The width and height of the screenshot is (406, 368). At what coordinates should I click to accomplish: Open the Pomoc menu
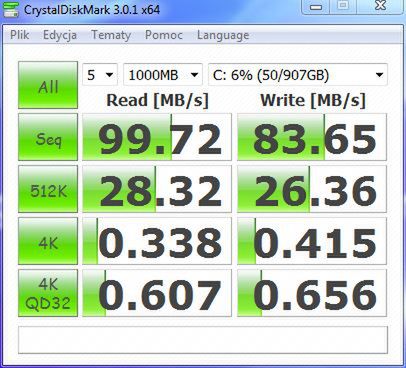164,35
